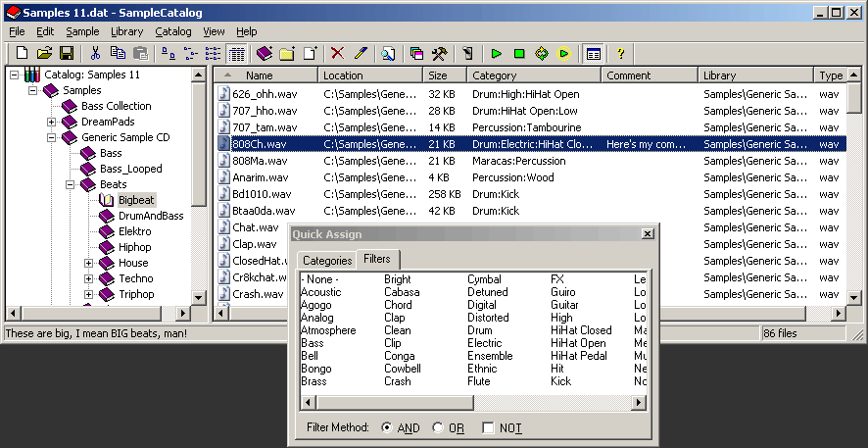Click the red X delete icon
This screenshot has width=868, height=448.
[x=338, y=53]
